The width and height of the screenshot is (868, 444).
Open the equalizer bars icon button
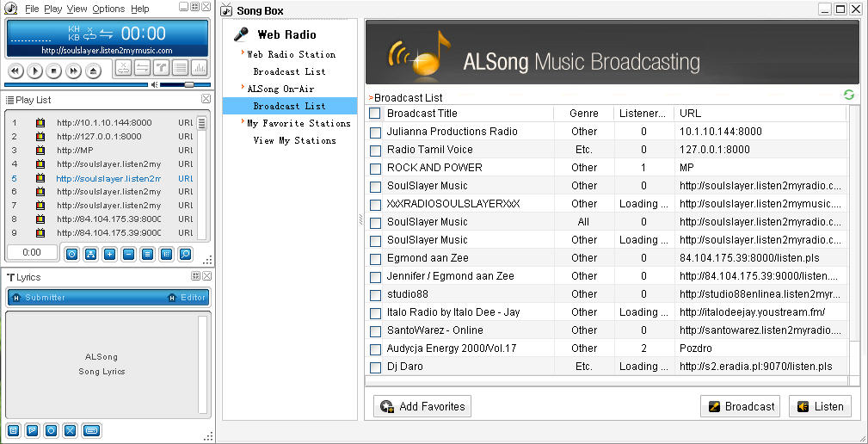point(199,68)
